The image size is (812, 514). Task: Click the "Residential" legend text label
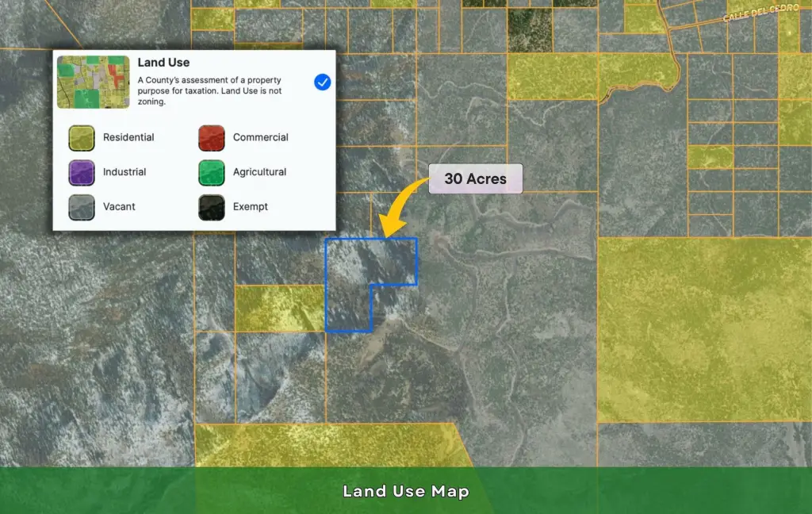pyautogui.click(x=128, y=137)
